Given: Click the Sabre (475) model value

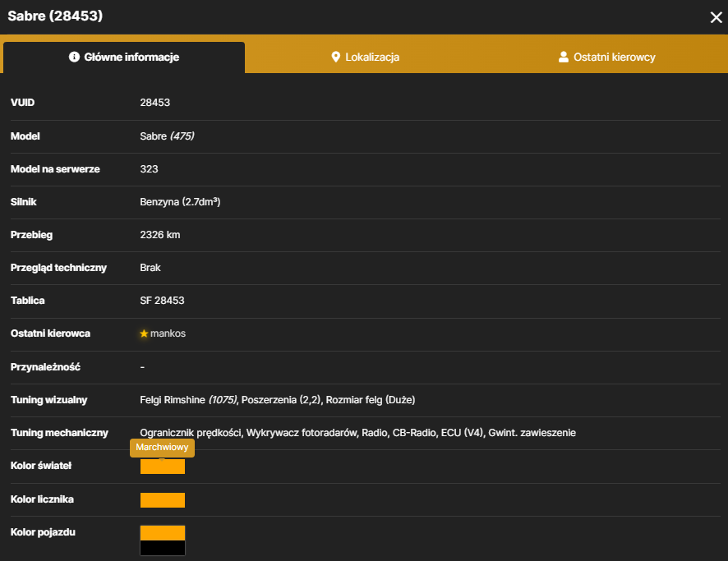Looking at the screenshot, I should point(167,136).
